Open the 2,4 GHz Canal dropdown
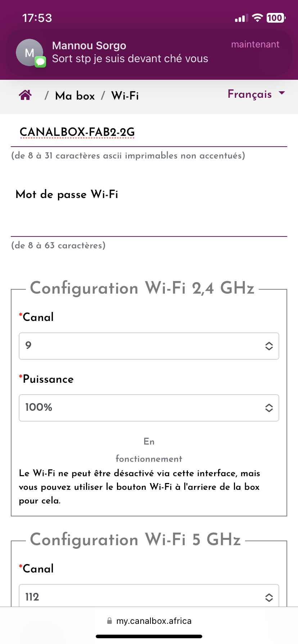Image resolution: width=298 pixels, height=644 pixels. pyautogui.click(x=149, y=346)
